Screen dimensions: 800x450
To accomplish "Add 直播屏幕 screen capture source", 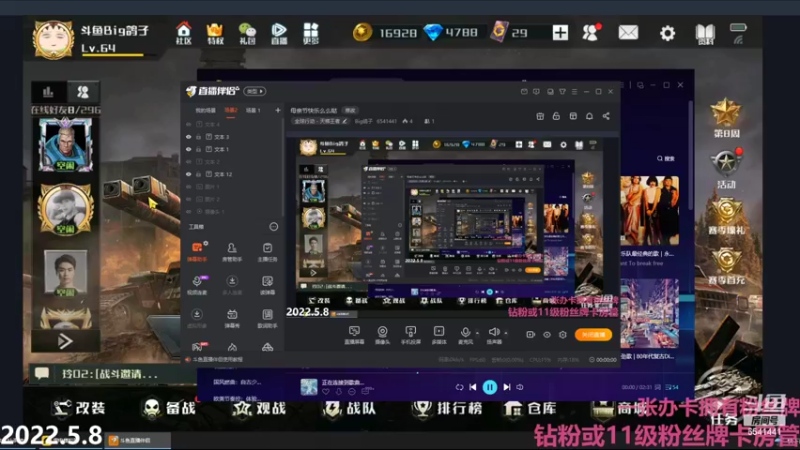I will point(354,335).
